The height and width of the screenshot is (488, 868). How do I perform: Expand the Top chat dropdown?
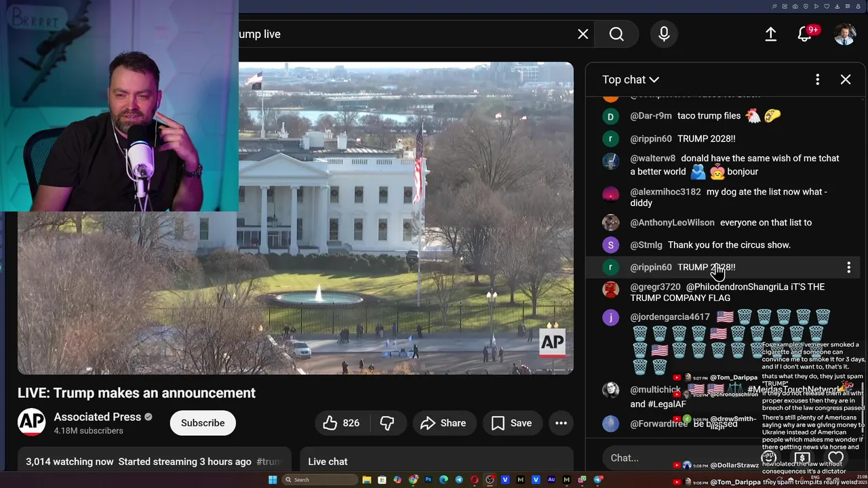(631, 79)
